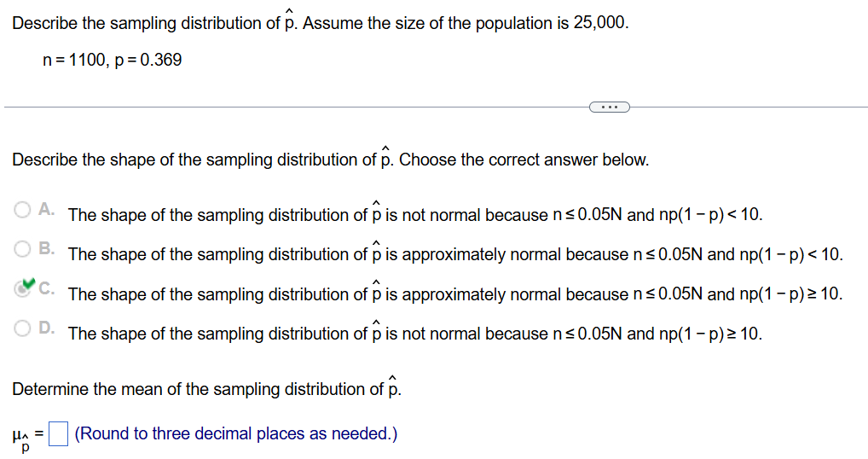Screen dimensions: 868x459
Task: Click the "Determine the mean" question prompt
Action: tap(205, 389)
